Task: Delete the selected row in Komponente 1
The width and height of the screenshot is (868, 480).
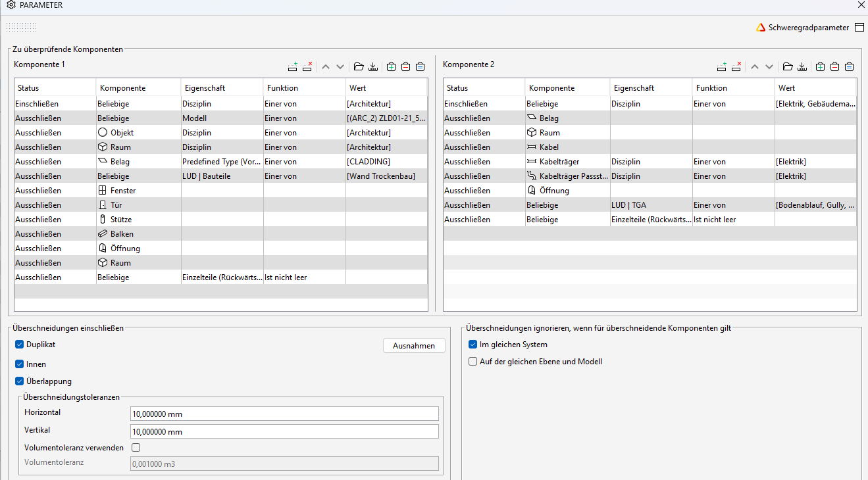Action: (307, 66)
